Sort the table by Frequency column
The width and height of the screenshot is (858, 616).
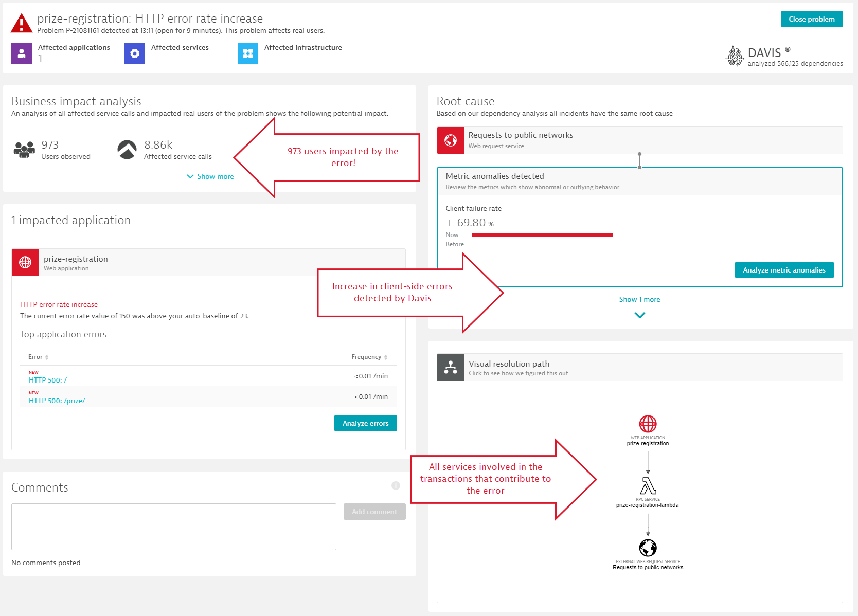click(x=369, y=357)
